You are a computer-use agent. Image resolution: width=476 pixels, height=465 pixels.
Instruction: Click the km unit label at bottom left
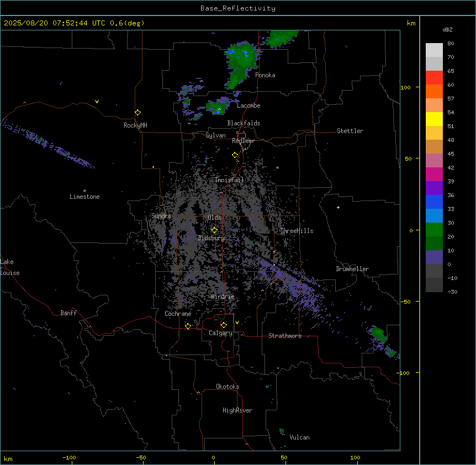tap(8, 458)
